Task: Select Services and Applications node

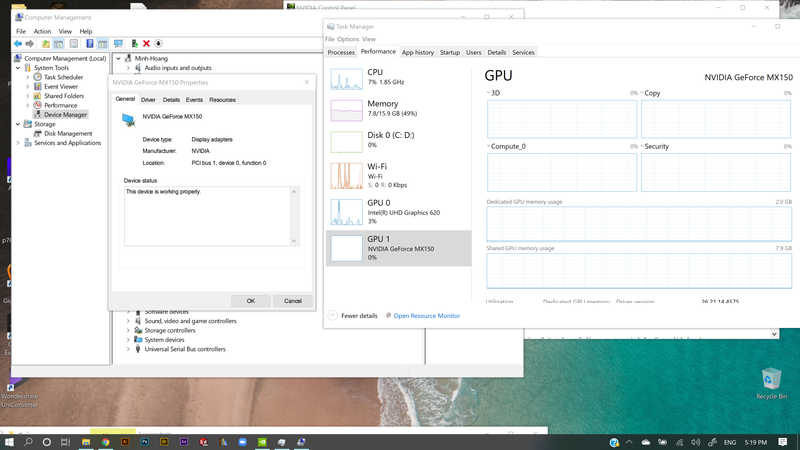Action: (67, 143)
